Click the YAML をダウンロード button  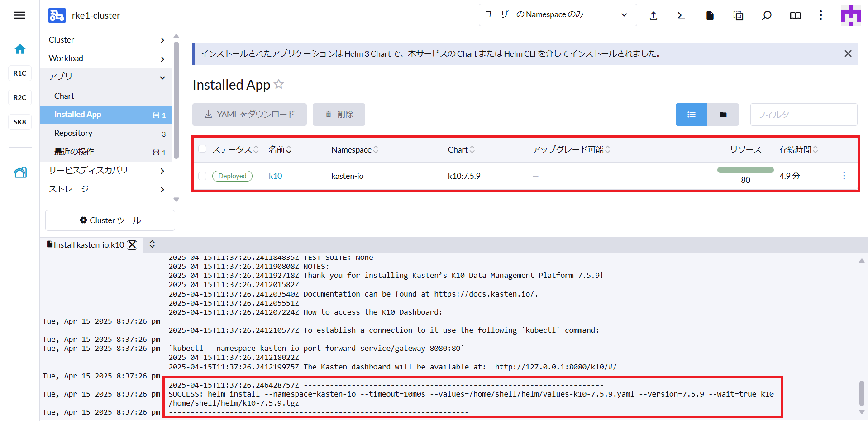(x=249, y=115)
